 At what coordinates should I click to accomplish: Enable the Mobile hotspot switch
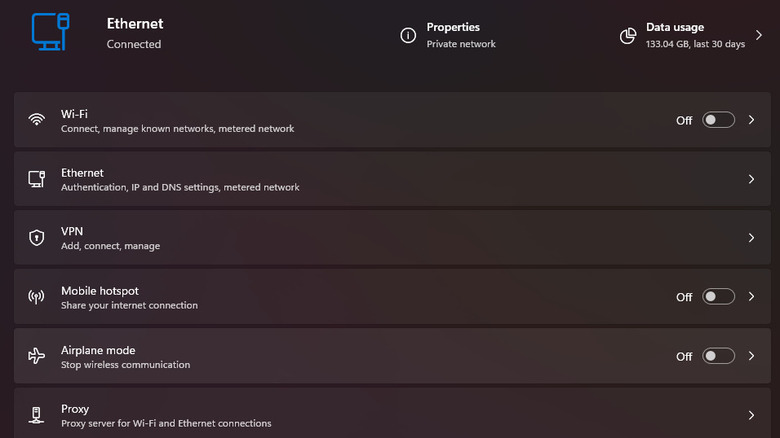click(x=718, y=297)
